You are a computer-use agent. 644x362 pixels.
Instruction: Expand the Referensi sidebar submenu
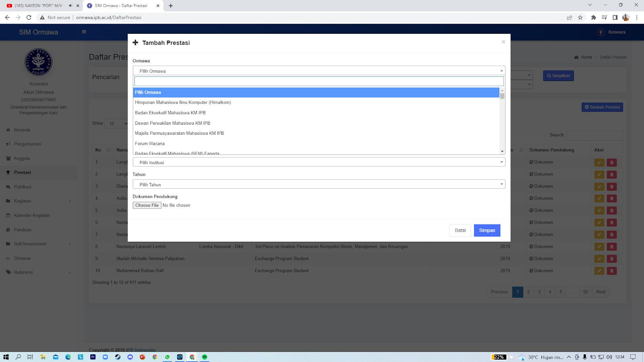point(38,272)
